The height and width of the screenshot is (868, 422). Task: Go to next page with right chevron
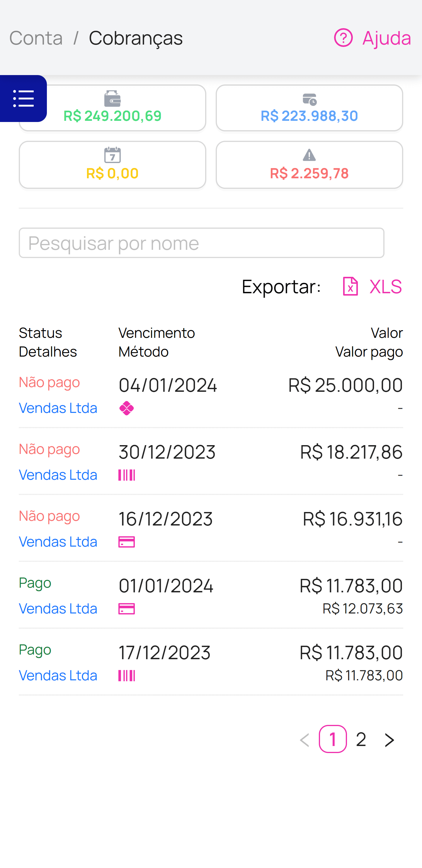389,740
